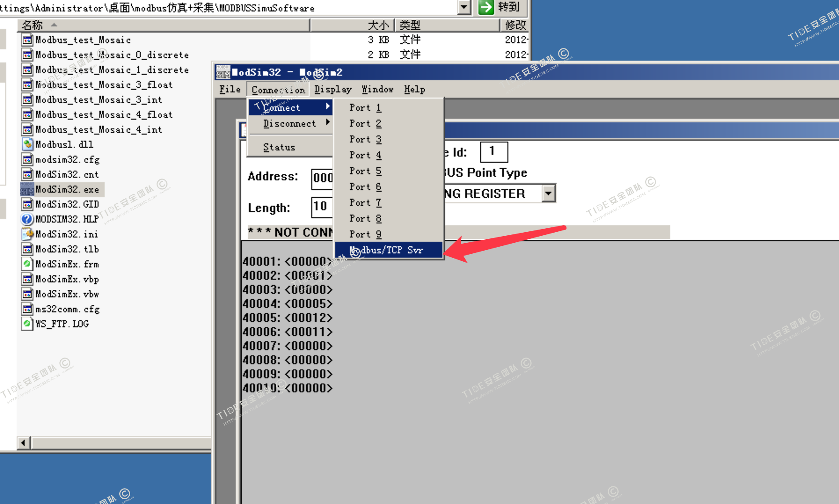
Task: Expand the MODBUS Point Type dropdown
Action: click(x=548, y=193)
